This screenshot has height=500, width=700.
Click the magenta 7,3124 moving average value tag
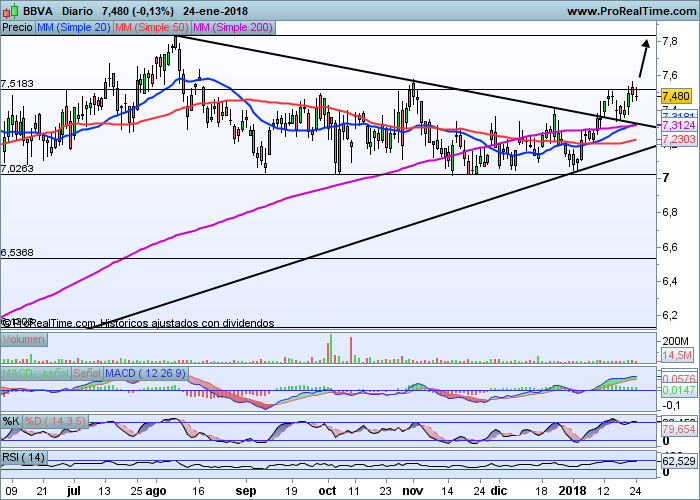pos(678,127)
